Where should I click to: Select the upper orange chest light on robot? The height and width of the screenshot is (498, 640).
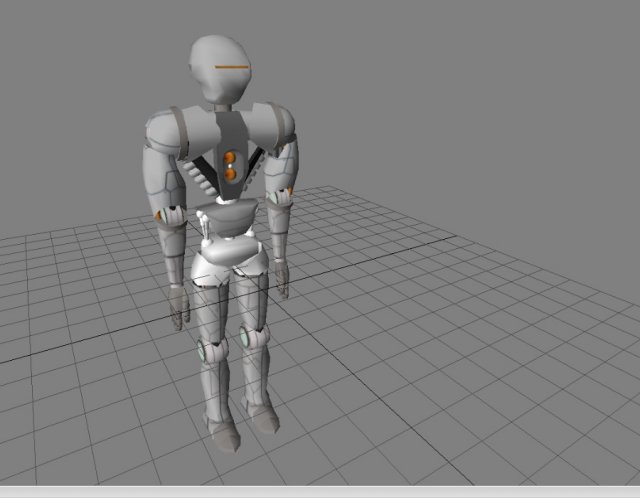pos(230,158)
